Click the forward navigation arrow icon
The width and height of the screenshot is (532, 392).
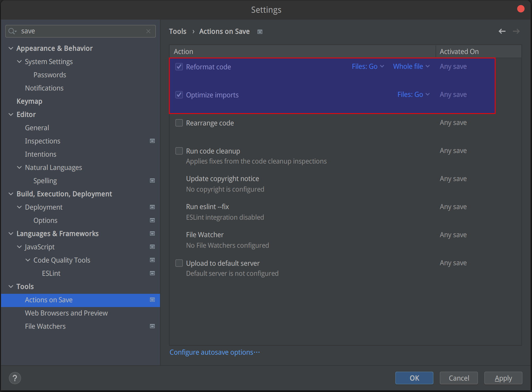click(516, 31)
